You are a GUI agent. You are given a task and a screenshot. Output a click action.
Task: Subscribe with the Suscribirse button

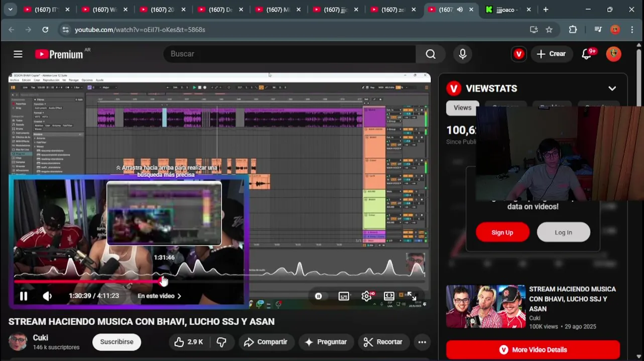[x=116, y=342]
